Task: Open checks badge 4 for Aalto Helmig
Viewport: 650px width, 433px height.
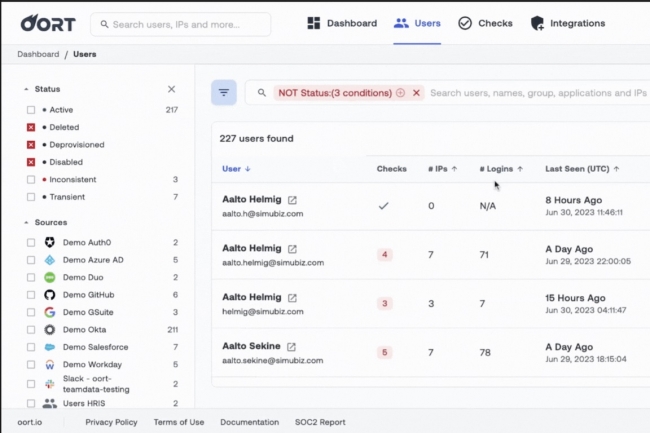Action: click(x=384, y=254)
